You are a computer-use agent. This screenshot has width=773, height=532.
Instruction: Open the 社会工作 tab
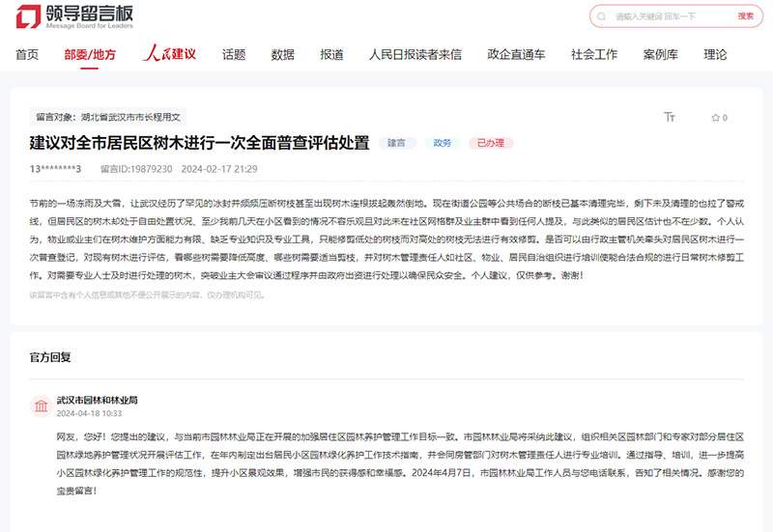point(594,55)
